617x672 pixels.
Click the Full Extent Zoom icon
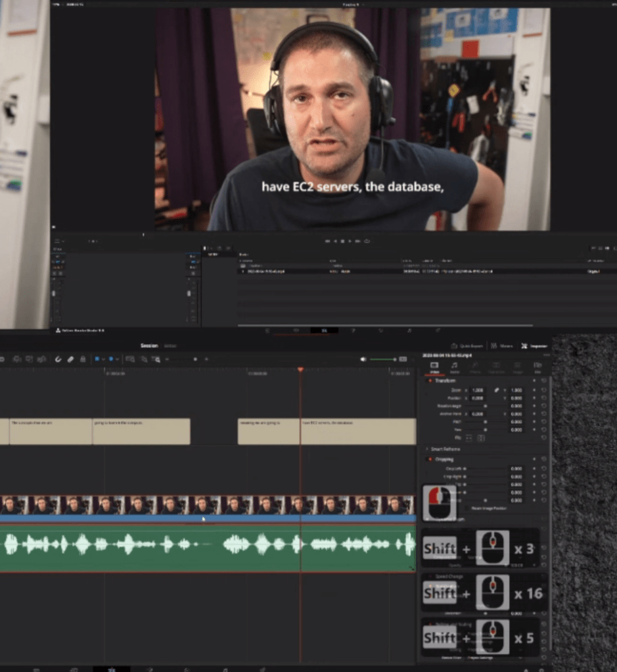tap(130, 359)
